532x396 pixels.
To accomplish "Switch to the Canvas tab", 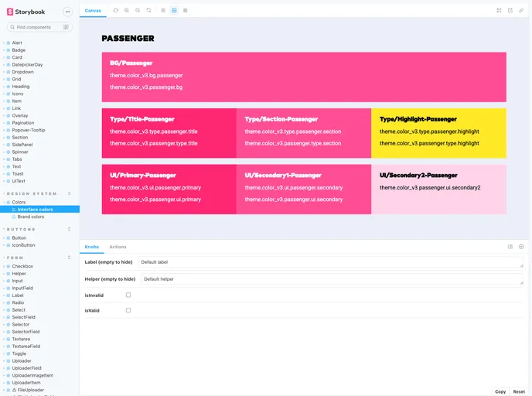I will (93, 11).
